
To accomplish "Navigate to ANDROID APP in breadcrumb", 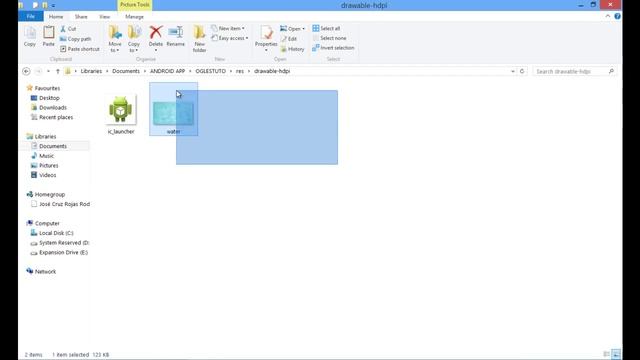I will point(167,71).
